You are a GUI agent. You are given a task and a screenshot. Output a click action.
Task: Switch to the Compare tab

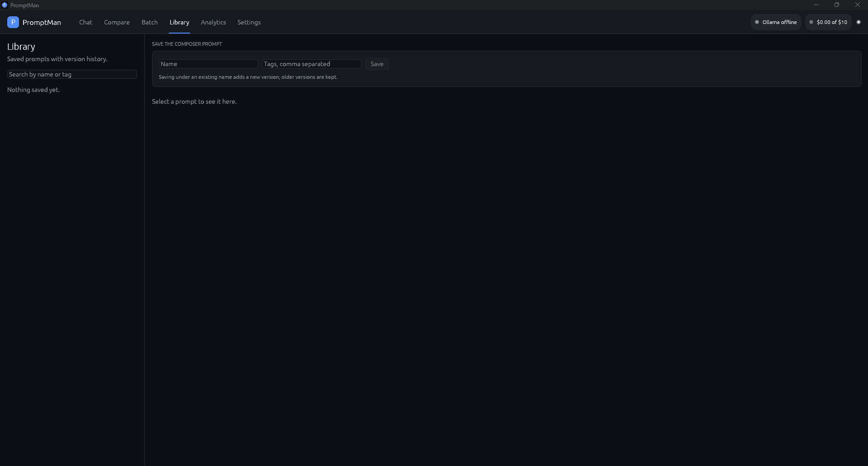pyautogui.click(x=117, y=22)
